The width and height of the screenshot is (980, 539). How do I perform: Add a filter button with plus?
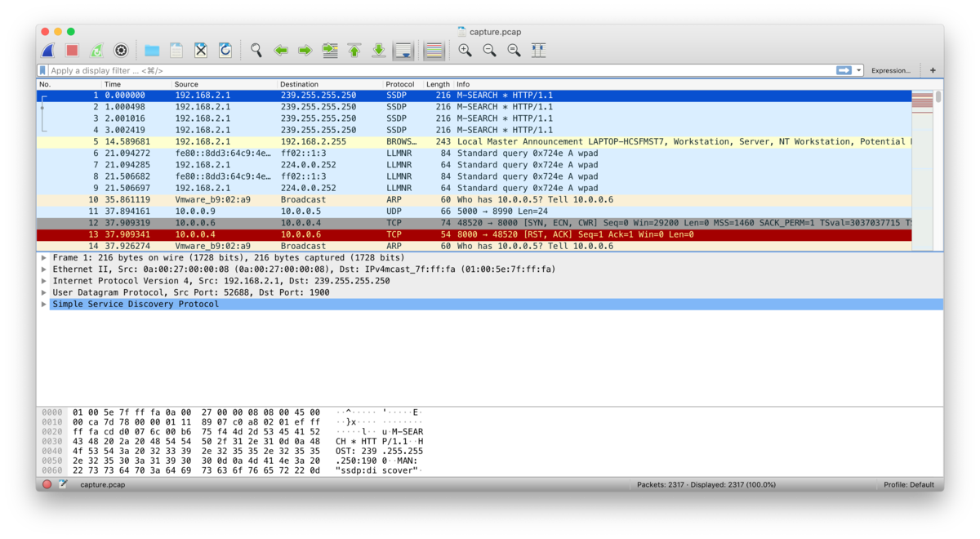(933, 71)
